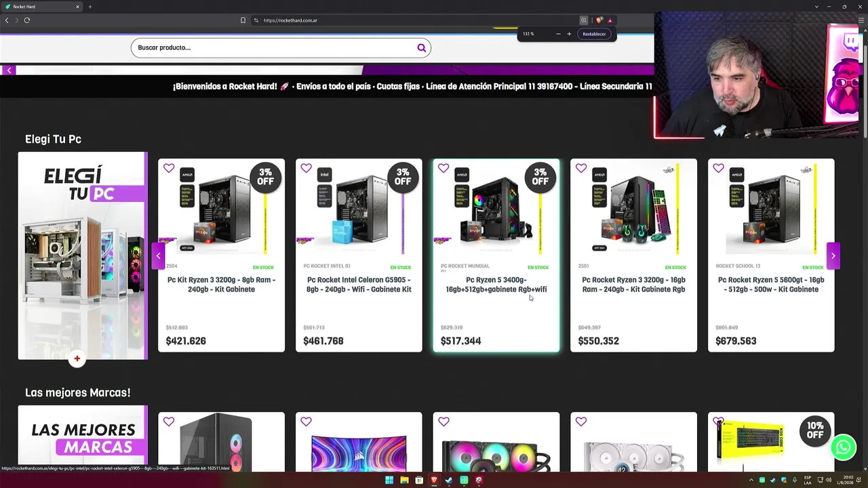Click the search magnifier icon
This screenshot has height=488, width=868.
(421, 47)
